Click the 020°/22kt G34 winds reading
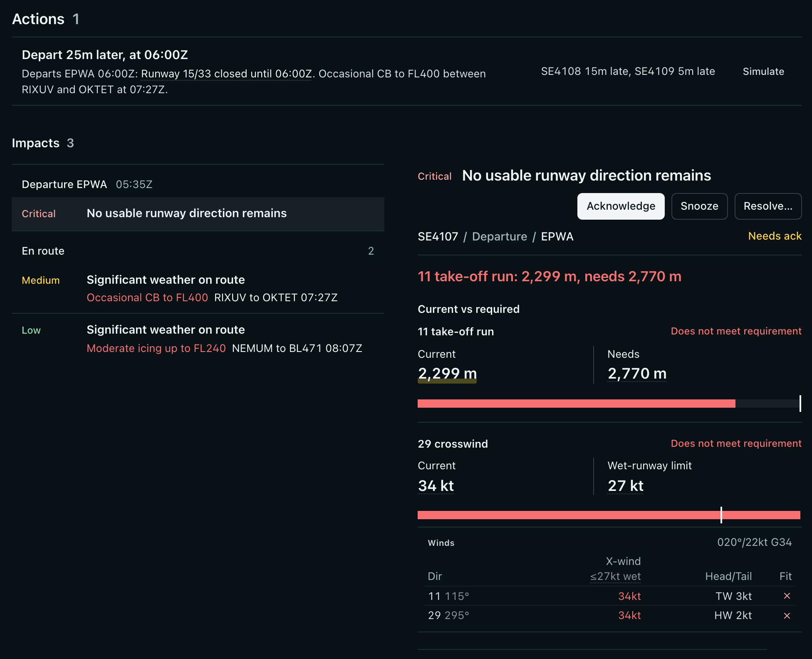The height and width of the screenshot is (659, 812). pyautogui.click(x=754, y=542)
